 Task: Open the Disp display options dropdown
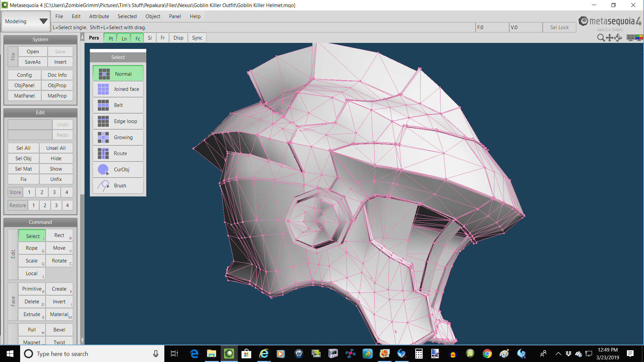[178, 38]
